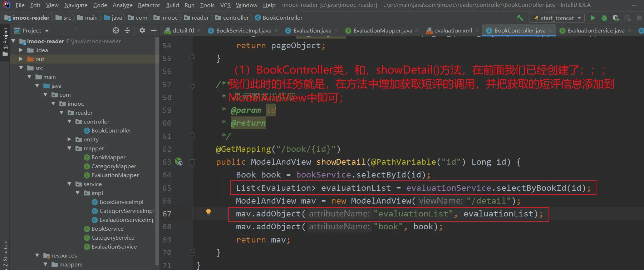Image resolution: width=644 pixels, height=270 pixels.
Task: Click Run with Coverage shield icon
Action: click(x=615, y=18)
